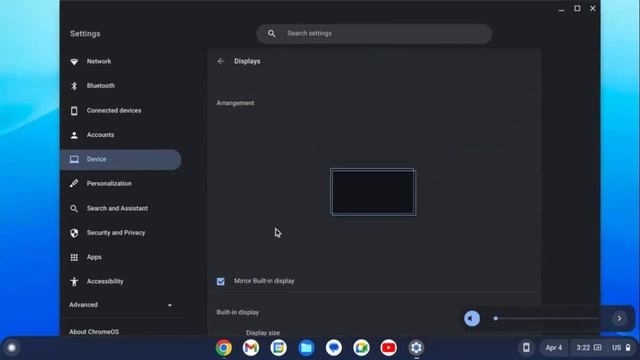Open the Phone Hub icon in the tray
Screen dimensions: 640x360
[527, 348]
